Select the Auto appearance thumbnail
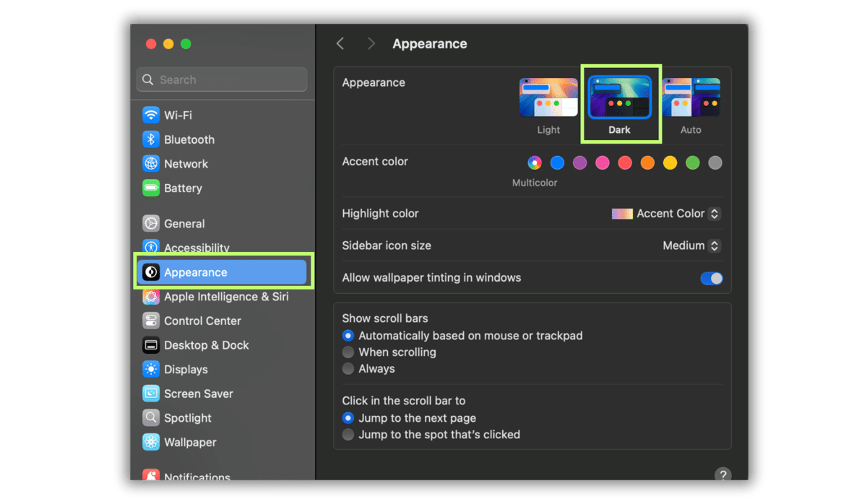The image size is (867, 504). [x=691, y=97]
